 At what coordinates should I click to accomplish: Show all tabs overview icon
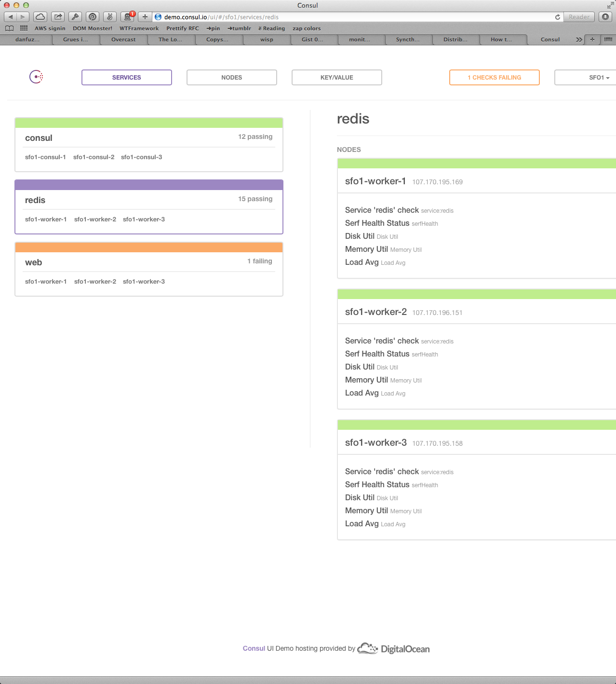tap(608, 40)
